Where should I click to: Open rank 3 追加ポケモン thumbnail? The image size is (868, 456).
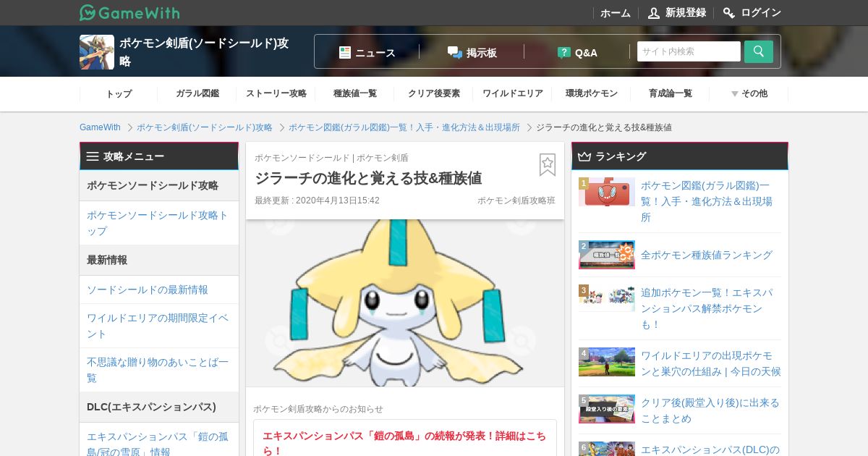pyautogui.click(x=607, y=298)
